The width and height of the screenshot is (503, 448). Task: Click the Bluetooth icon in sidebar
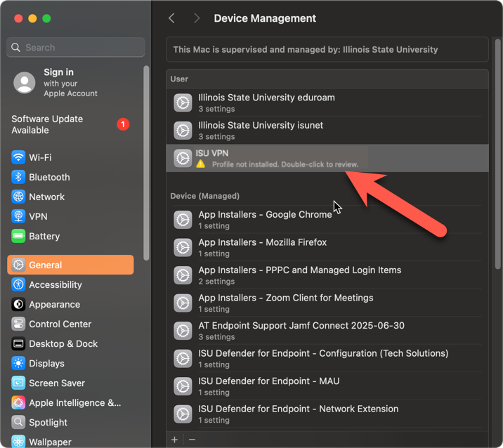[18, 177]
